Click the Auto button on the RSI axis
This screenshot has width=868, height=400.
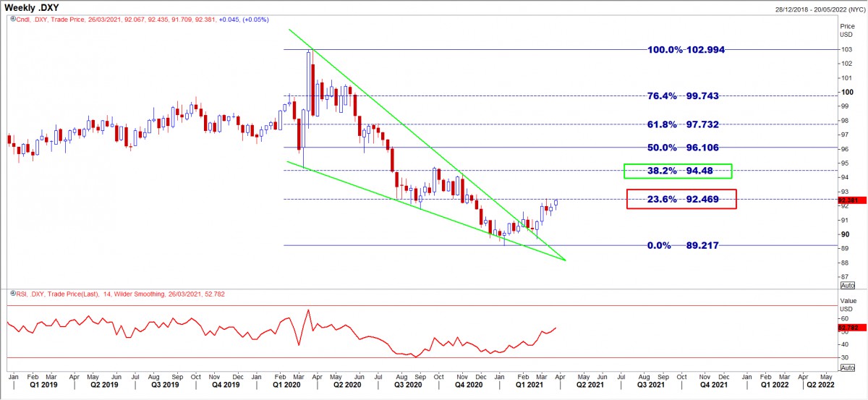847,368
